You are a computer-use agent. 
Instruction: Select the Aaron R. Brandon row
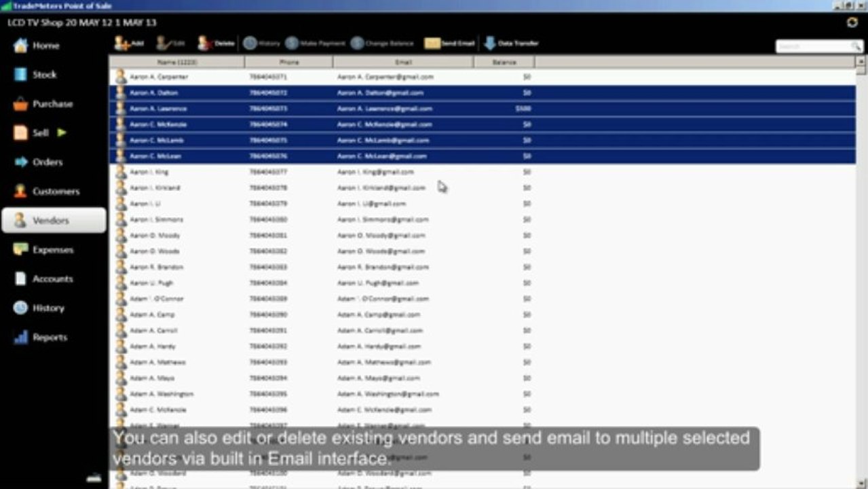click(483, 267)
